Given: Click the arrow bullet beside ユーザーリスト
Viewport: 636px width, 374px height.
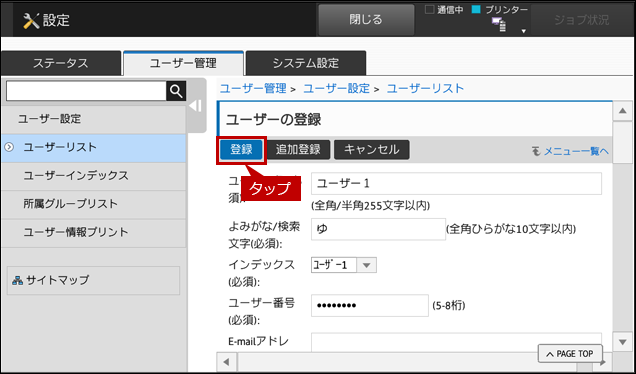Looking at the screenshot, I should point(9,147).
